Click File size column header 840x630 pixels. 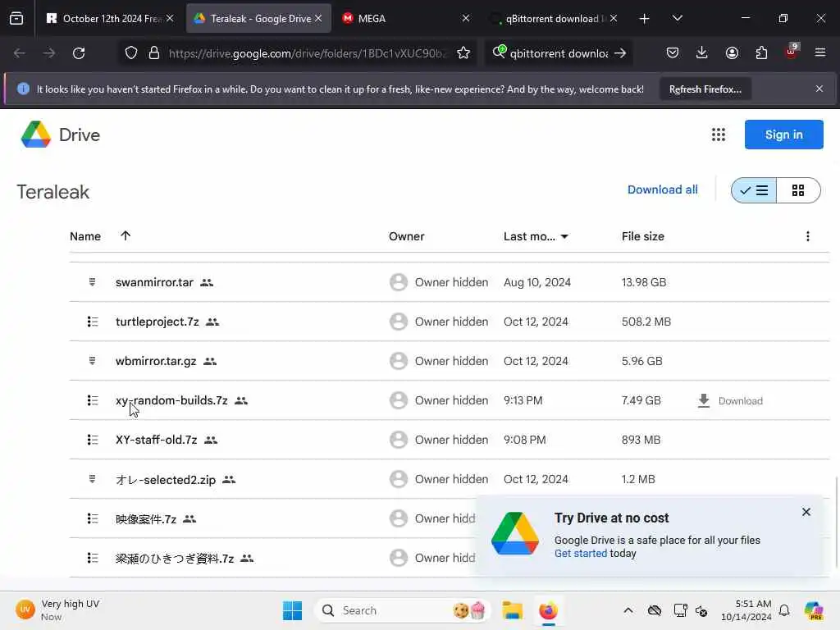(x=643, y=236)
